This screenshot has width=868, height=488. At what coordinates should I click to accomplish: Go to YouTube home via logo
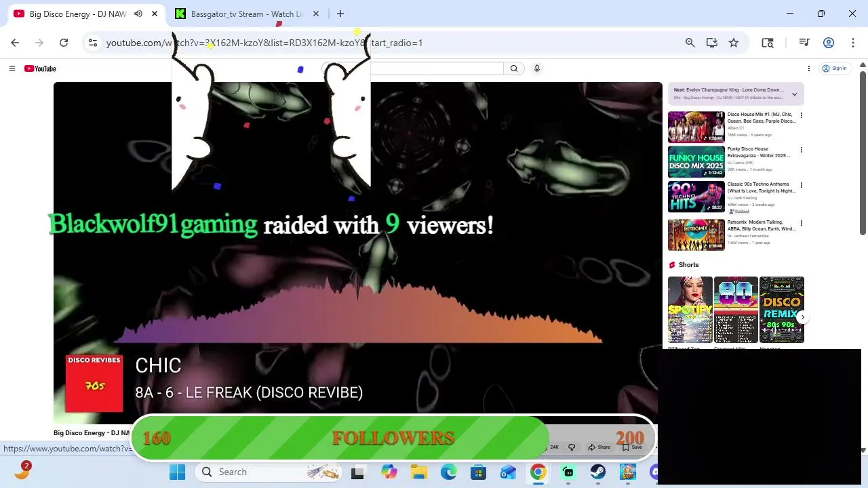40,68
